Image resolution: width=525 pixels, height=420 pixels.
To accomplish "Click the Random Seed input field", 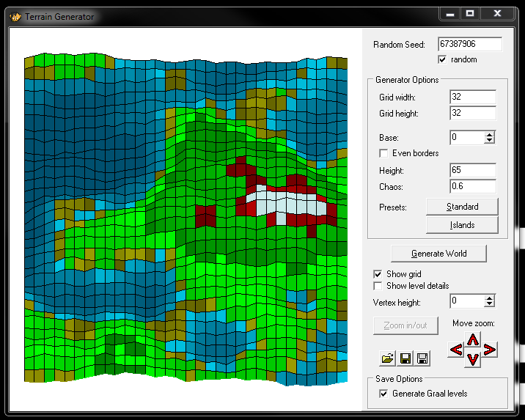I will click(x=469, y=45).
